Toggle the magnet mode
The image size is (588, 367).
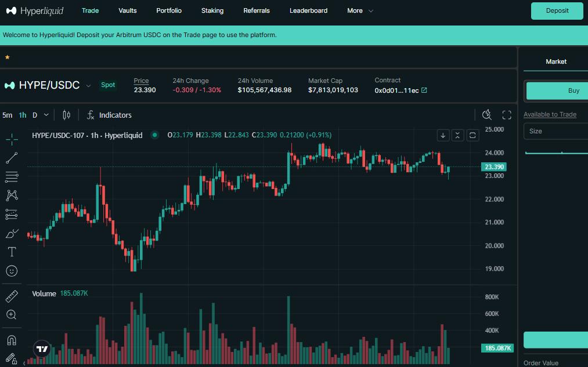click(12, 340)
